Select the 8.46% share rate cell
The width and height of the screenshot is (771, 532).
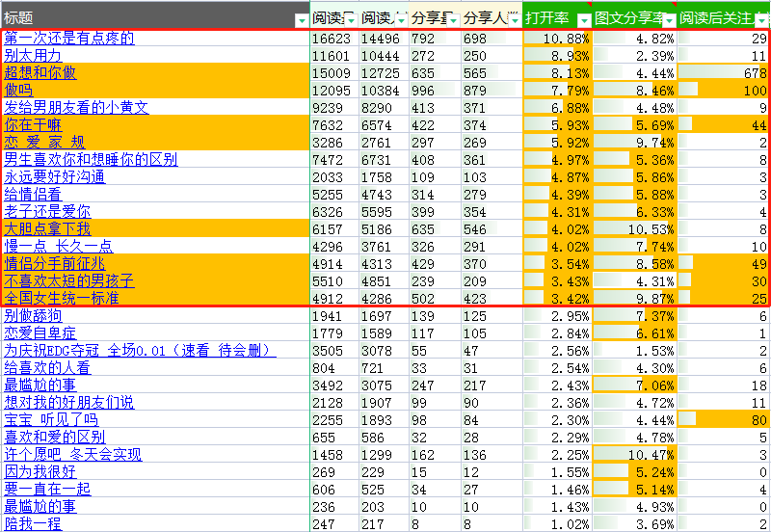pos(634,91)
